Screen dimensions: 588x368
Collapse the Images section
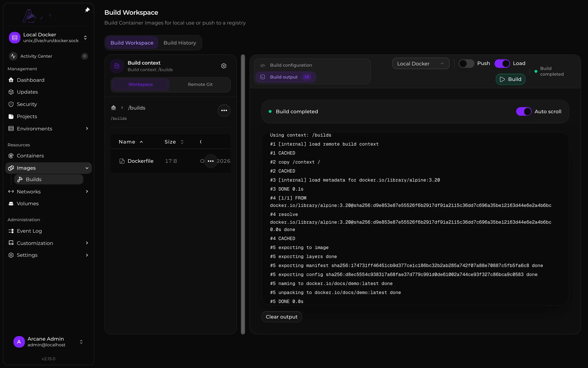click(x=87, y=168)
